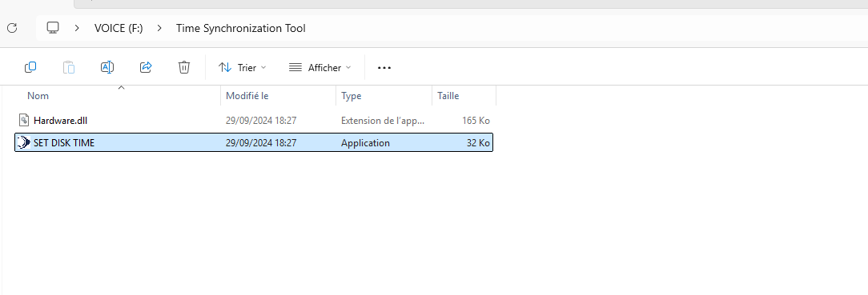Click the Delete trash icon
This screenshot has height=295, width=868.
coord(184,67)
